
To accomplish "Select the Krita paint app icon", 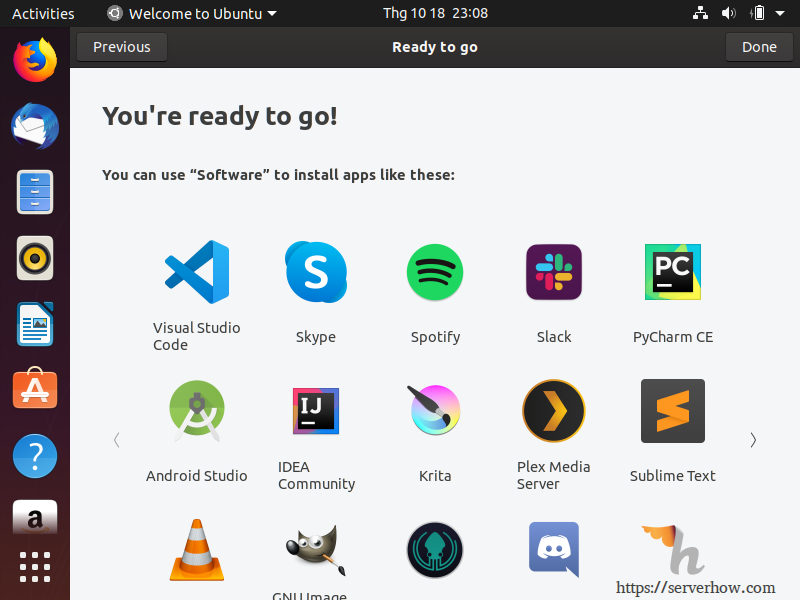I will pyautogui.click(x=435, y=410).
